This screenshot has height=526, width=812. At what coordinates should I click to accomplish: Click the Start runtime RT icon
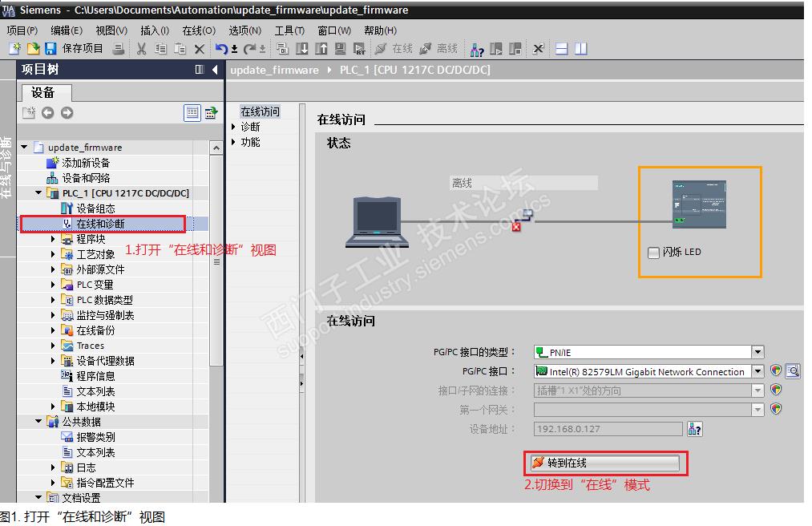[x=359, y=49]
